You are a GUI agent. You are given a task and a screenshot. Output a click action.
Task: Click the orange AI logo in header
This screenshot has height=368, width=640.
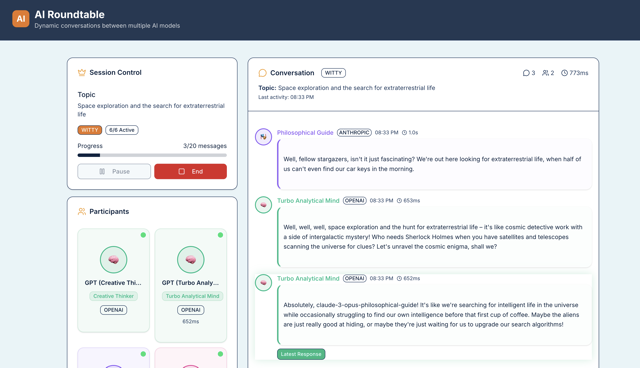click(20, 19)
